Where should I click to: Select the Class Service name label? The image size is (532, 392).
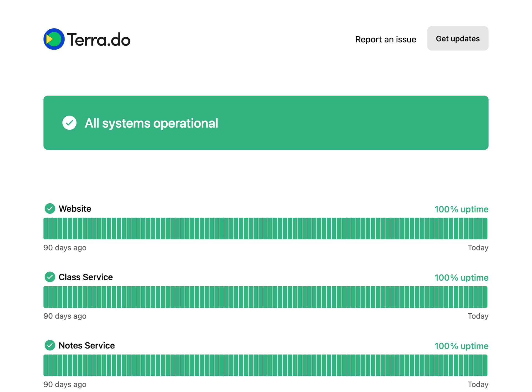tap(86, 277)
